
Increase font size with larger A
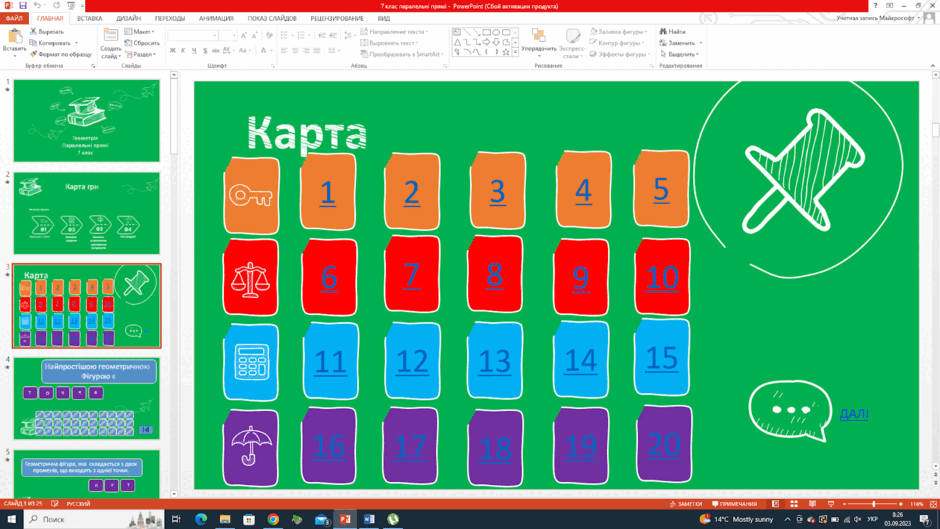tap(244, 36)
